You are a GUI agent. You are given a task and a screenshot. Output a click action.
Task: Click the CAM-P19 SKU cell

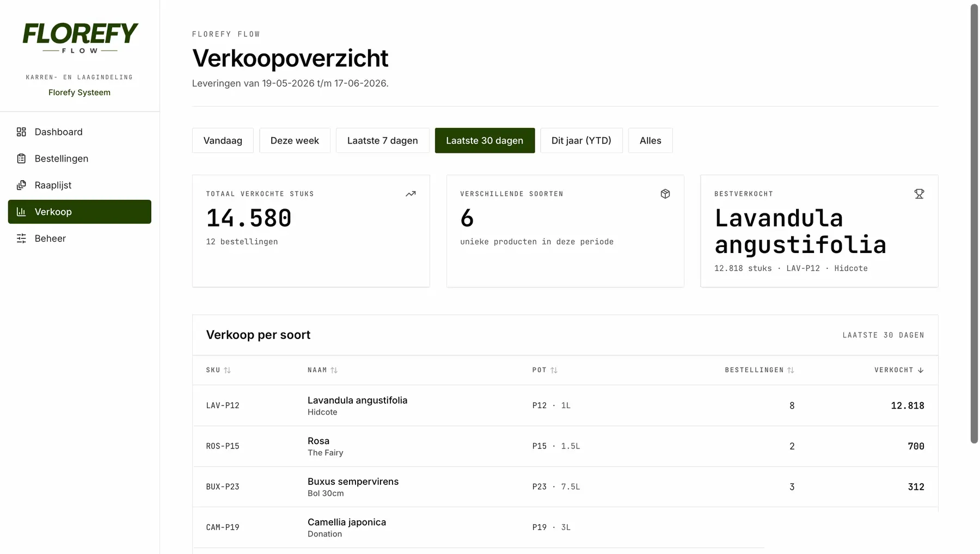click(x=223, y=527)
